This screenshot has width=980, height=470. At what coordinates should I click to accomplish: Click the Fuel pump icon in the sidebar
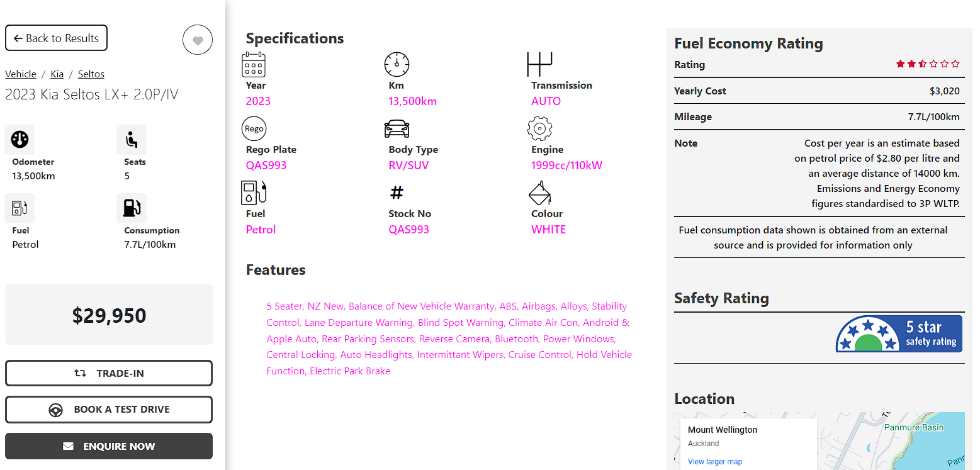[x=20, y=208]
